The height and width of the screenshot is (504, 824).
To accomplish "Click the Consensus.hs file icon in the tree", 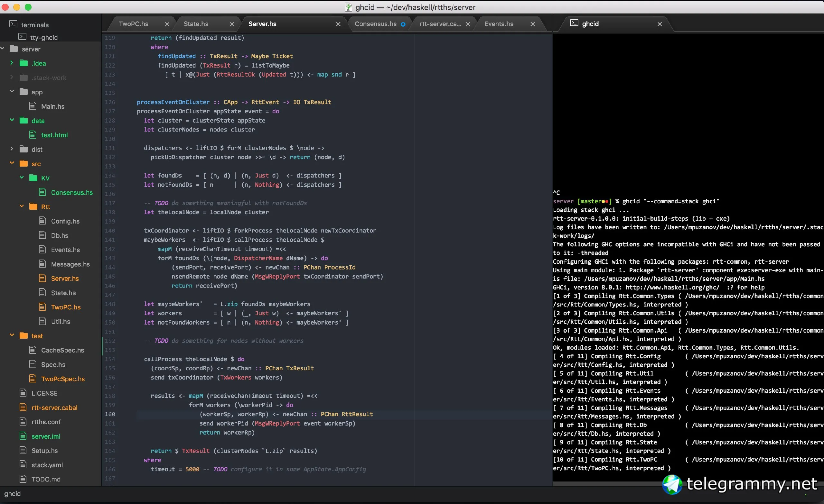I will (42, 192).
